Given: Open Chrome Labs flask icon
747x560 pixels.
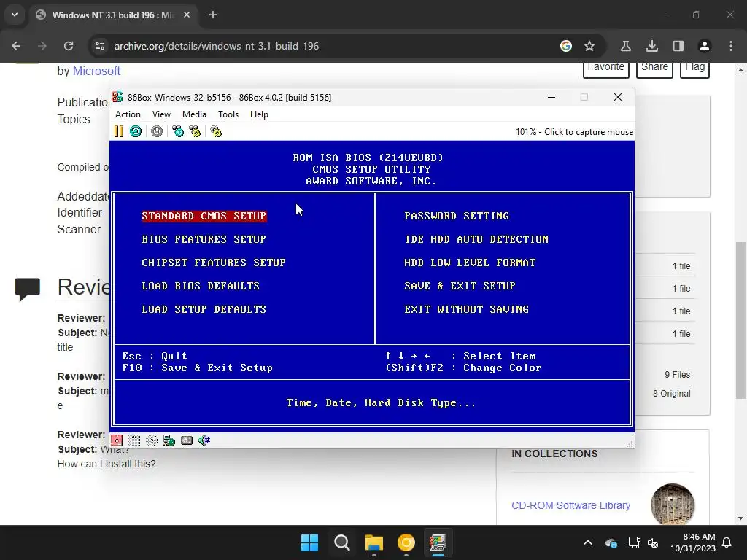Looking at the screenshot, I should (625, 46).
